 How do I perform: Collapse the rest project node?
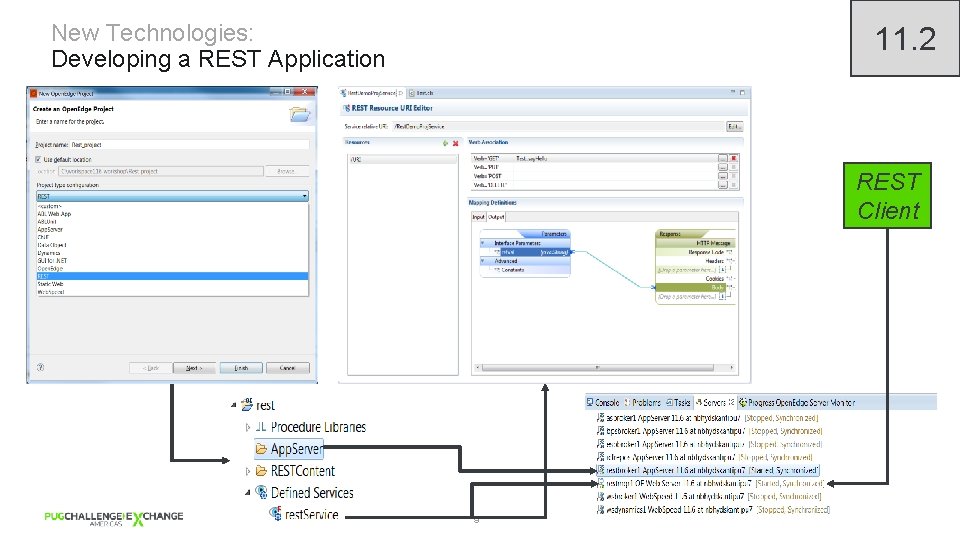tap(233, 405)
